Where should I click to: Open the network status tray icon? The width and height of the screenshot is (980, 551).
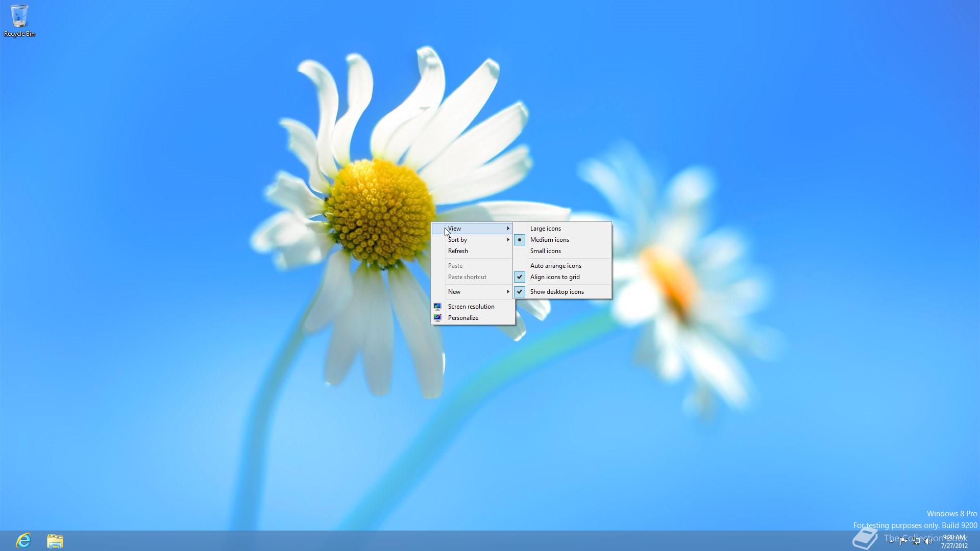(x=916, y=541)
